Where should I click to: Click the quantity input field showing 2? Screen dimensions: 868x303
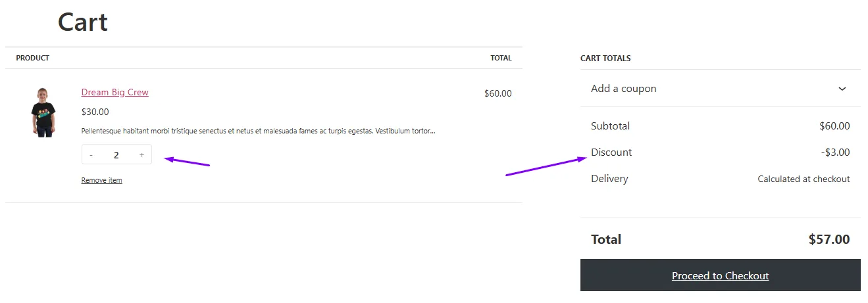coord(116,155)
